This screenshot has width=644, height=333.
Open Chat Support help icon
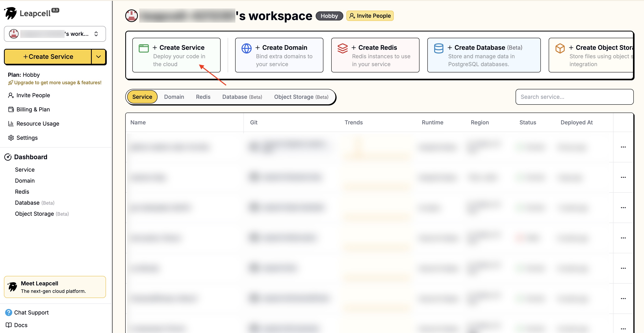point(8,312)
